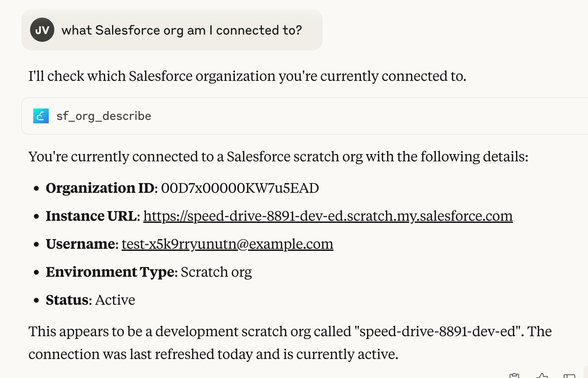Click the bold "Status" label

tap(67, 300)
